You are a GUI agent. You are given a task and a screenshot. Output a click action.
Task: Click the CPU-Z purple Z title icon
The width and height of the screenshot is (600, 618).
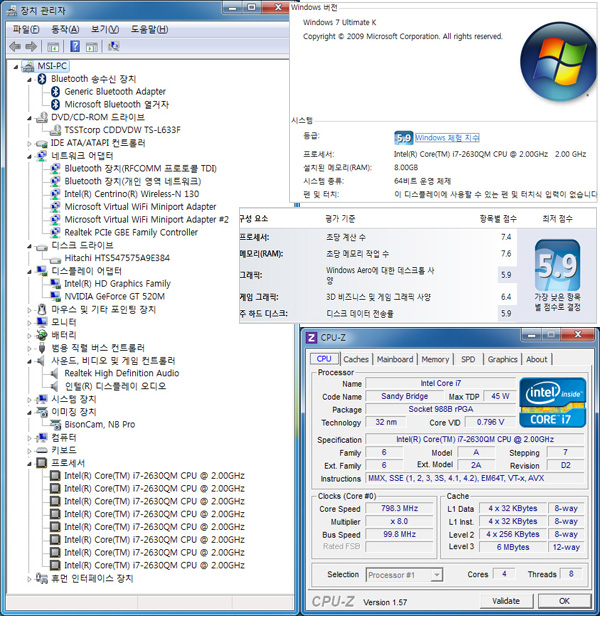311,338
